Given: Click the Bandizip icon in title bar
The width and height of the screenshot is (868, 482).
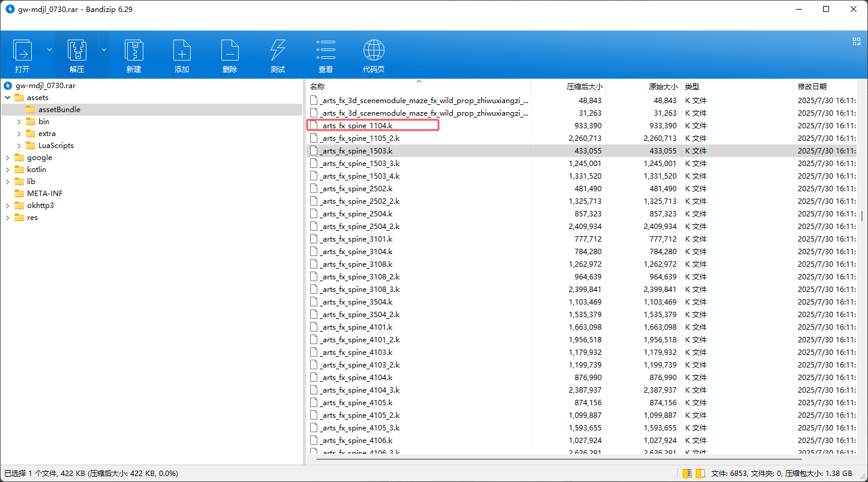Looking at the screenshot, I should pyautogui.click(x=10, y=9).
